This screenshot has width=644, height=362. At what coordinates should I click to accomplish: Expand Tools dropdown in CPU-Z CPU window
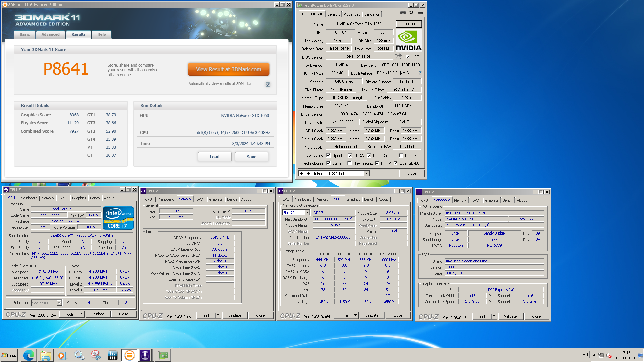pyautogui.click(x=81, y=314)
